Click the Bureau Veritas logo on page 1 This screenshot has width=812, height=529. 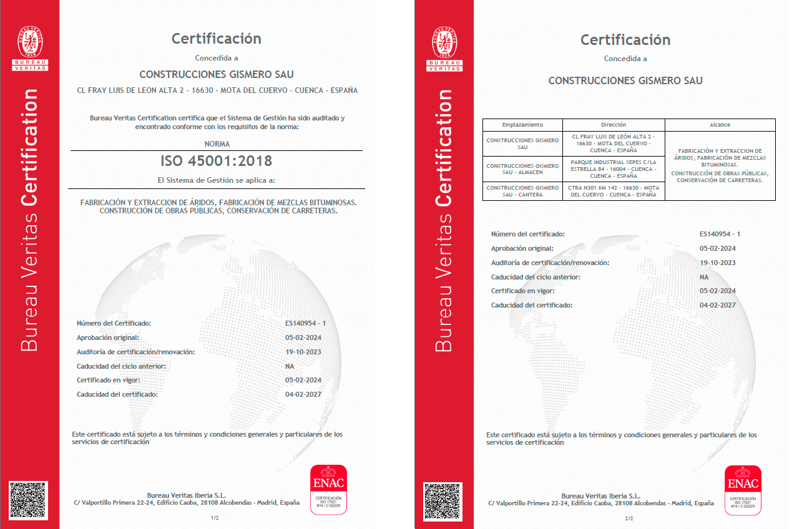click(x=29, y=47)
